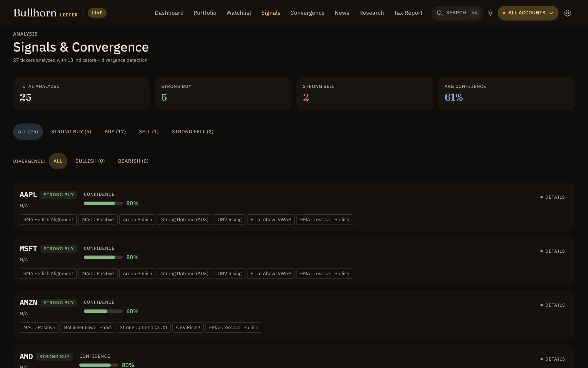Click MSFT's OBV Rising tag
This screenshot has height=368, width=588.
pos(230,273)
